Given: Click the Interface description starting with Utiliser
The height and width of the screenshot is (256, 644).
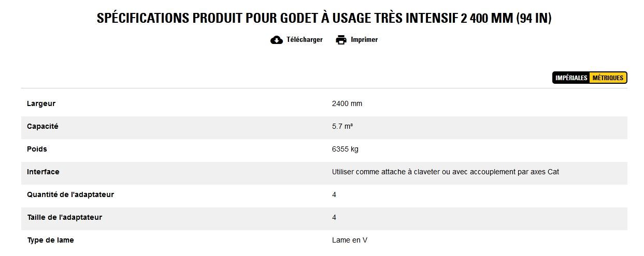Looking at the screenshot, I should pos(445,172).
